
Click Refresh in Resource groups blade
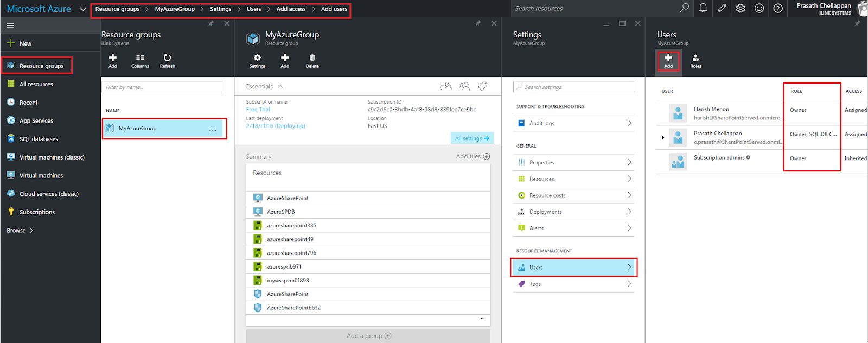pos(167,61)
